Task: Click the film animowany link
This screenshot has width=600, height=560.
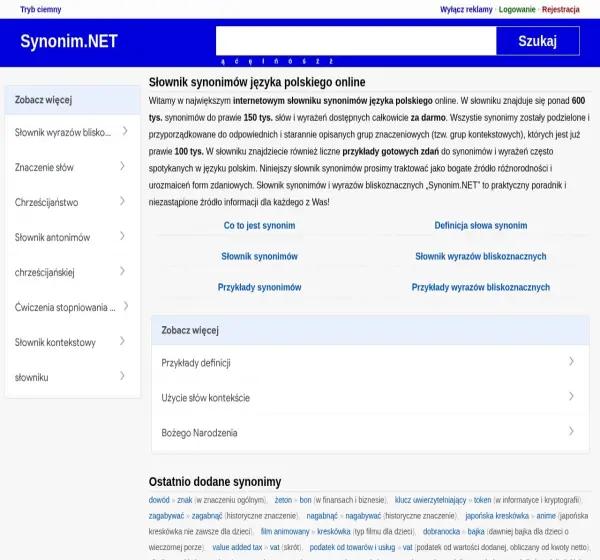Action: point(285,531)
